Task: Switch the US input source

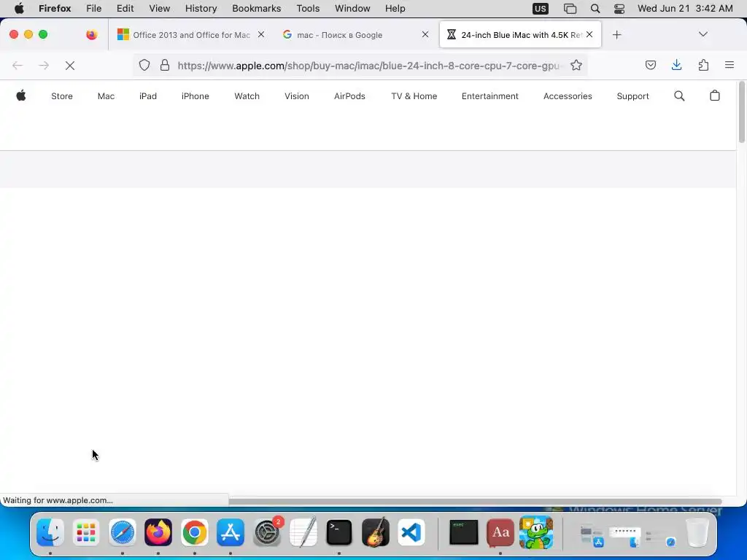Action: pyautogui.click(x=541, y=9)
